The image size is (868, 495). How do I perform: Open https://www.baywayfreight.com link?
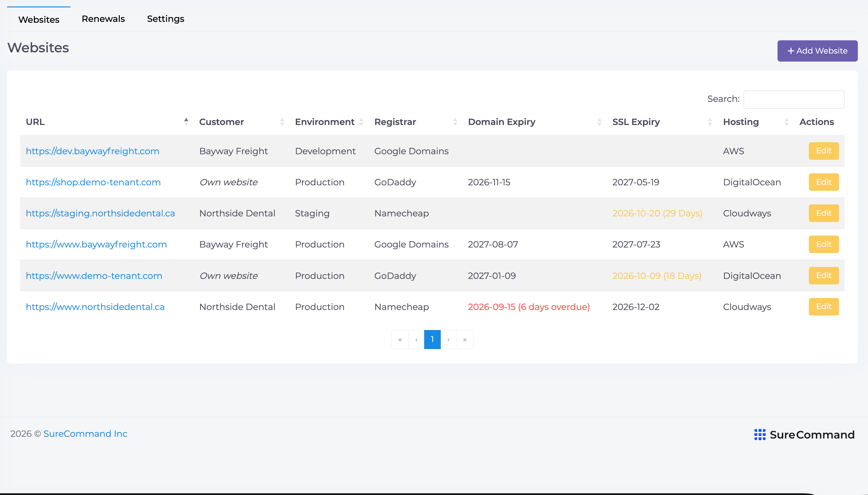click(96, 244)
